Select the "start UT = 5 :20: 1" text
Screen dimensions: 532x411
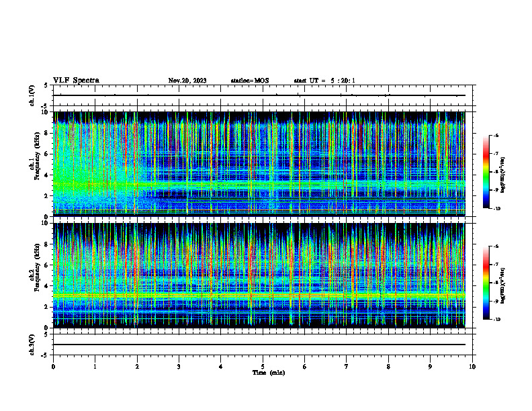[324, 81]
